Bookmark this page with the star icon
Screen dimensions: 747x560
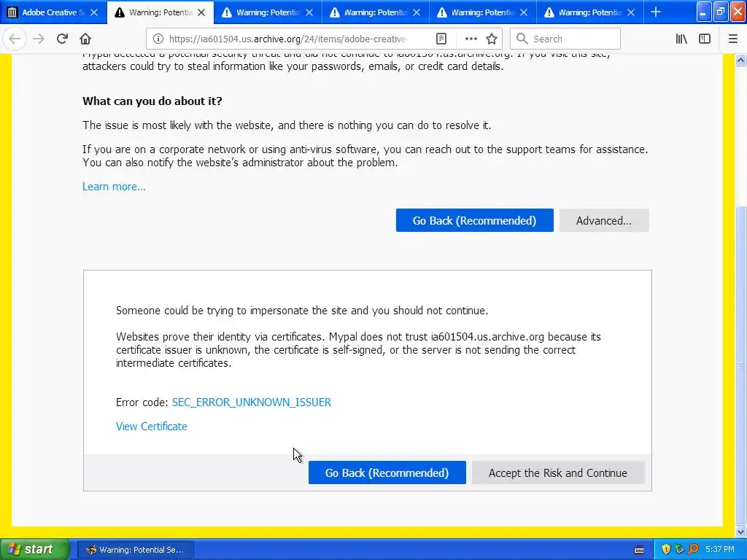point(492,39)
